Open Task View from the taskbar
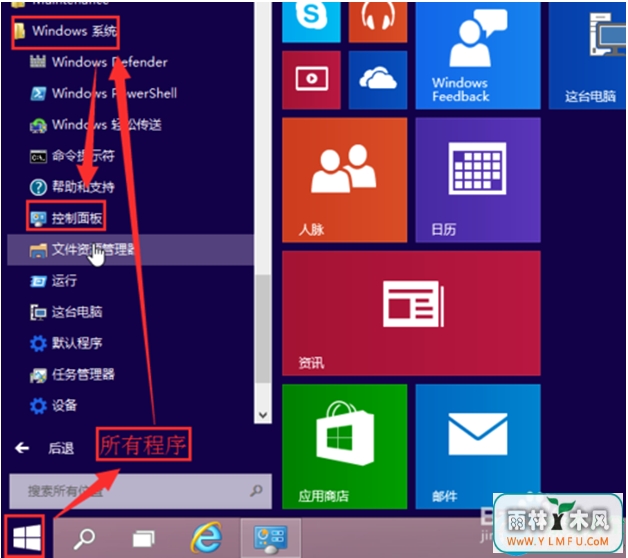Viewport: 628px width, 558px height. pos(147,537)
